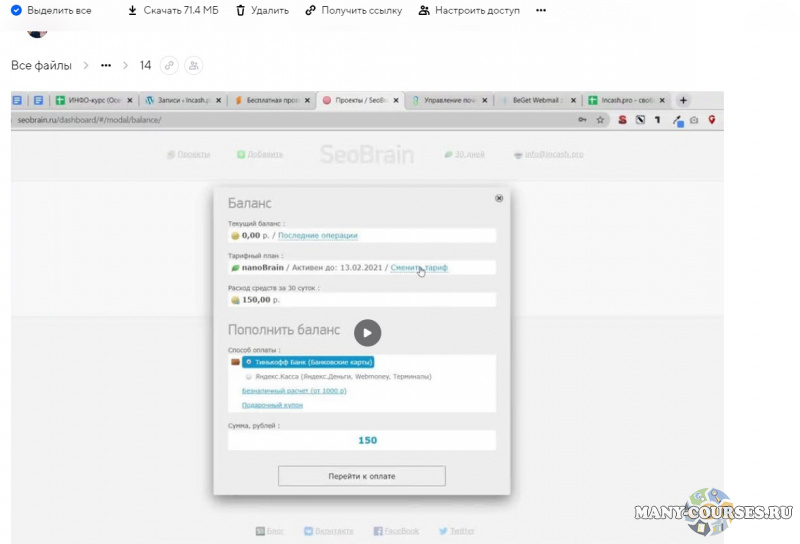Image resolution: width=800 pixels, height=544 pixels.
Task: Toggle the 'Выделить все' checkbox
Action: pos(16,10)
